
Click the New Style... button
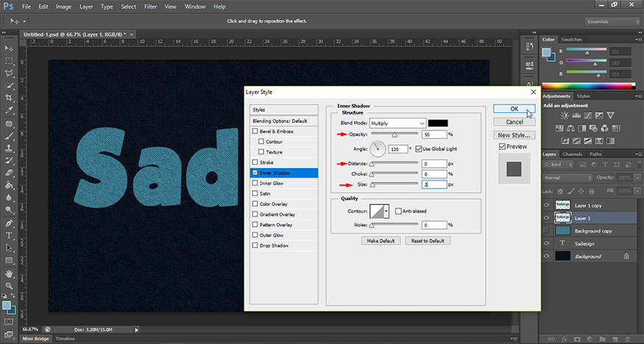tap(514, 136)
